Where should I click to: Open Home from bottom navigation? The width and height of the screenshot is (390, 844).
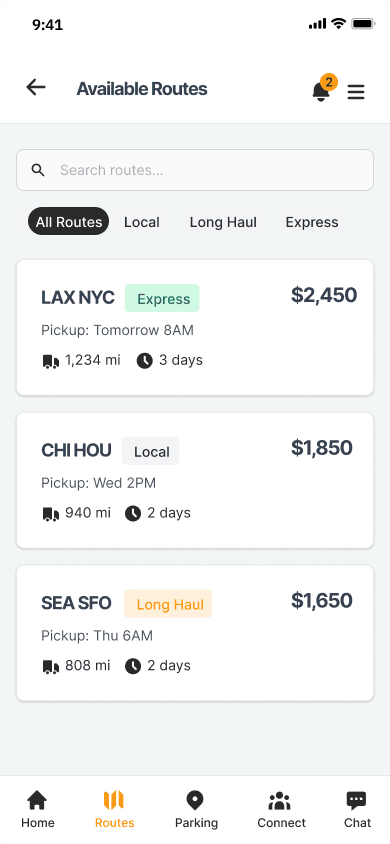pyautogui.click(x=37, y=810)
